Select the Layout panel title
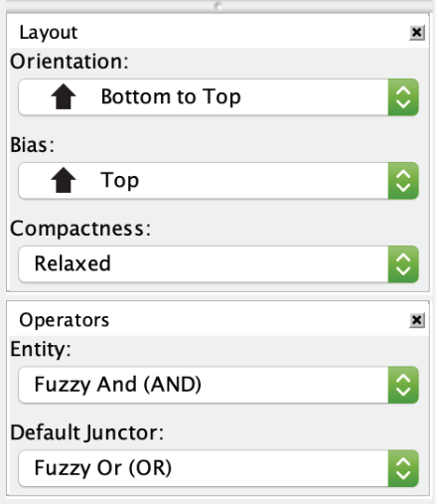 (49, 33)
